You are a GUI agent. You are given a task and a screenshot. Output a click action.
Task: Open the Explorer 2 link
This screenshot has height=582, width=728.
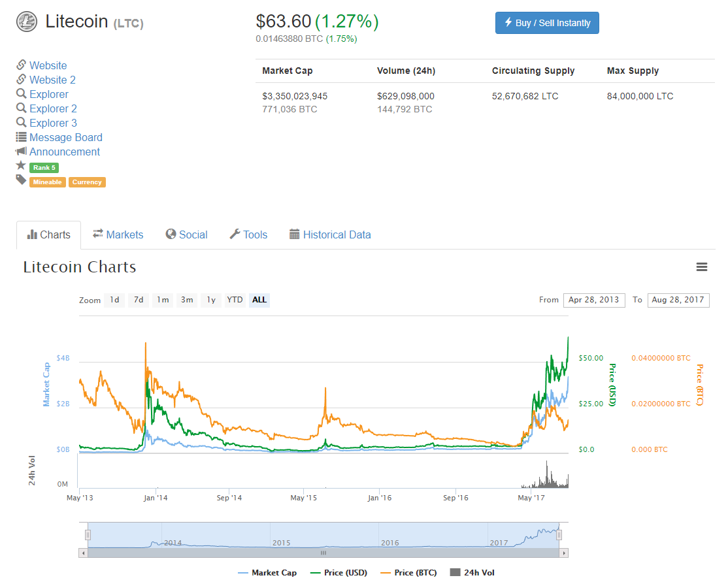[x=54, y=108]
